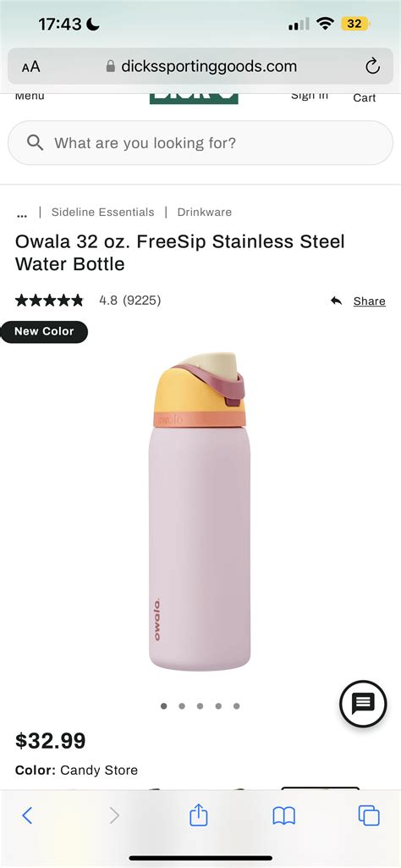Viewport: 401px width, 868px height.
Task: Select the third image carousel dot
Action: pos(200,705)
